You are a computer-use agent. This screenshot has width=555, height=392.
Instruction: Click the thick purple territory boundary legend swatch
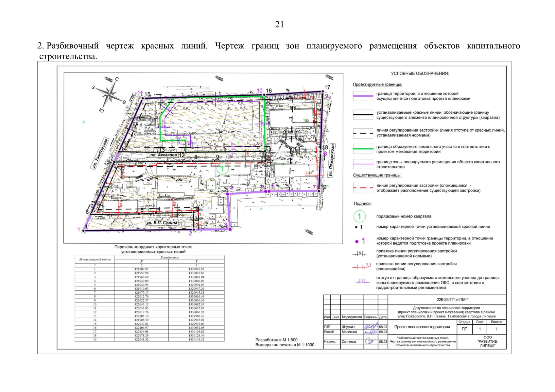[363, 96]
